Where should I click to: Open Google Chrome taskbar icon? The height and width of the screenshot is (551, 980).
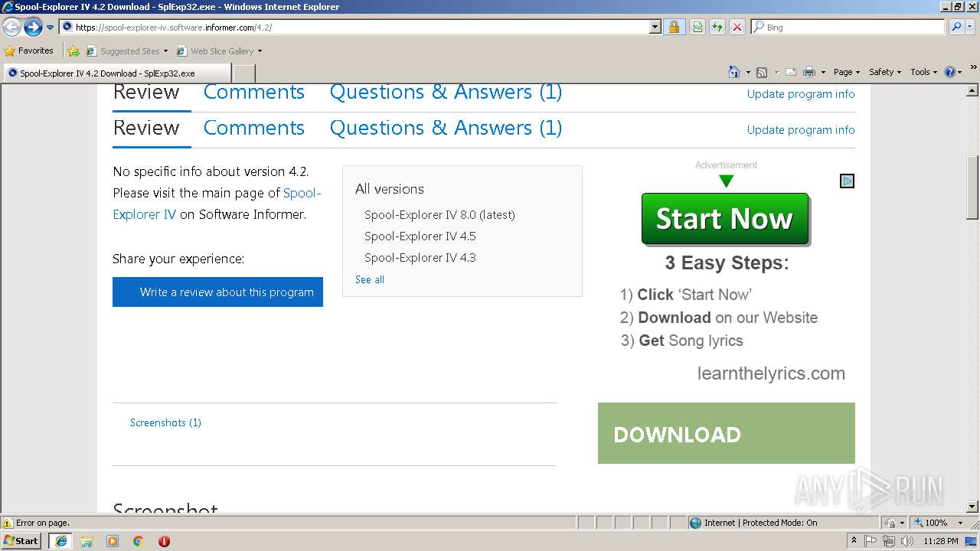139,541
